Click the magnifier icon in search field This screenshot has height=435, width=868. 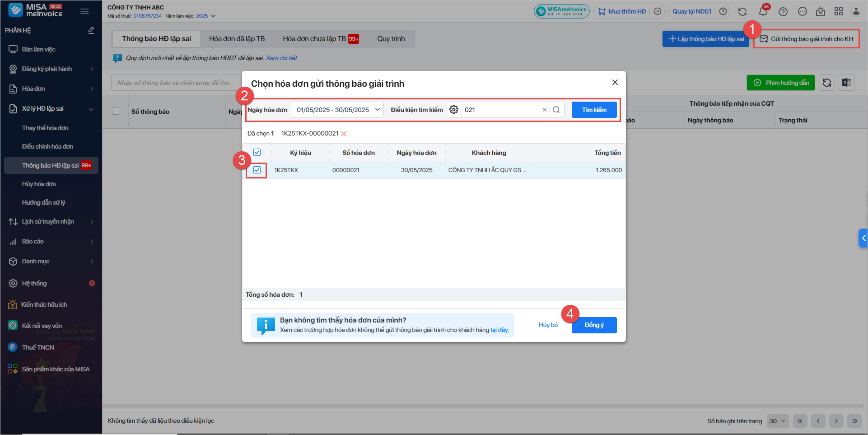pyautogui.click(x=556, y=110)
